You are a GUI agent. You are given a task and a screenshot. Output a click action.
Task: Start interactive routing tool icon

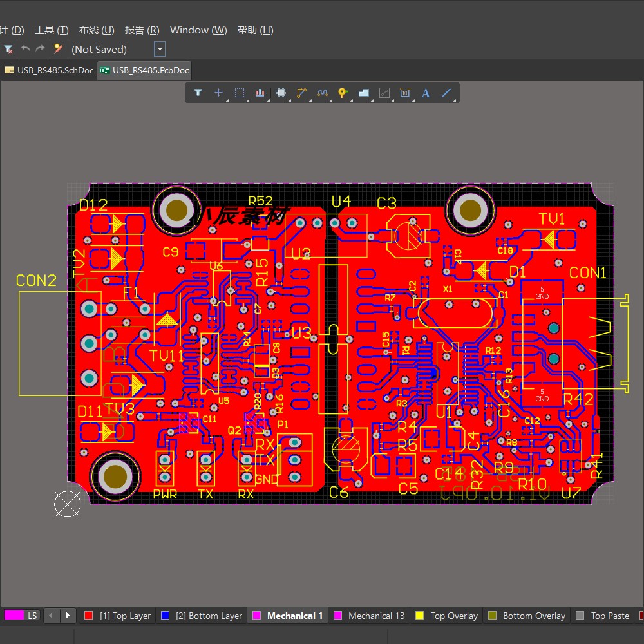click(301, 93)
